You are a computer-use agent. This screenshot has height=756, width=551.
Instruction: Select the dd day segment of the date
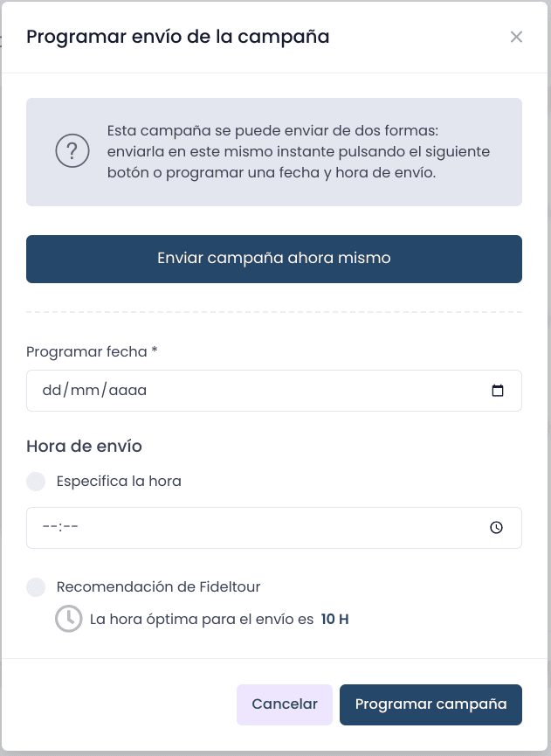pyautogui.click(x=52, y=390)
